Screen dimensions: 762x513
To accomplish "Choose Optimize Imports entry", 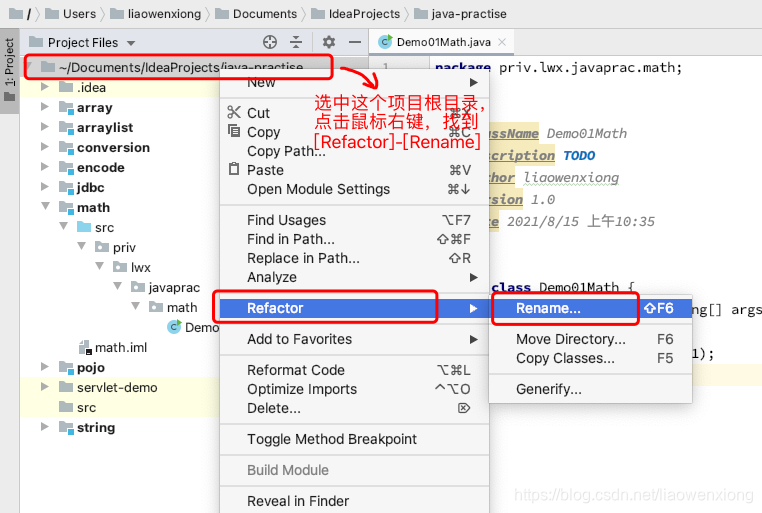I will point(354,389).
